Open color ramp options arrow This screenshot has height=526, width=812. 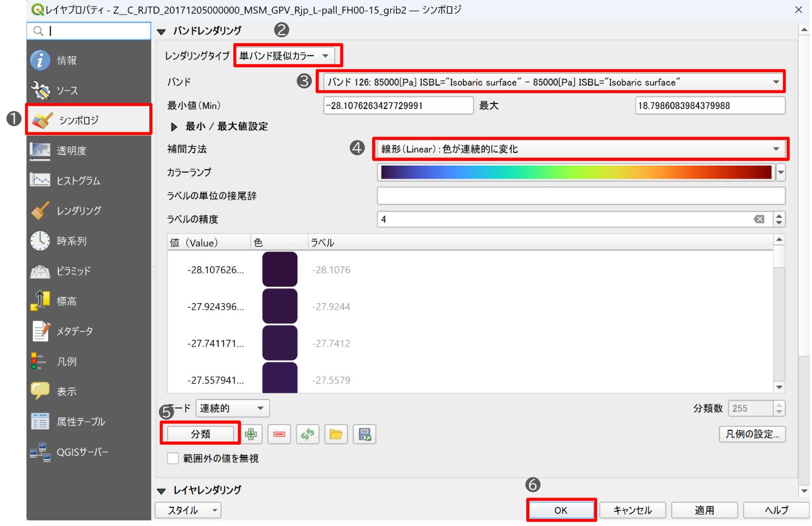[781, 173]
